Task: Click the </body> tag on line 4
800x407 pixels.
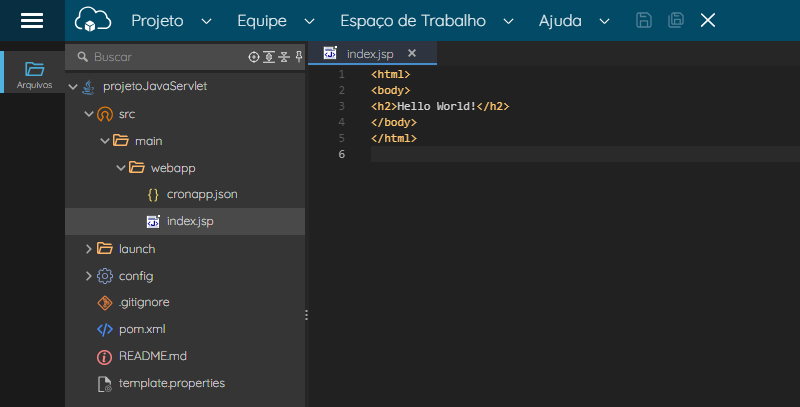Action: point(394,122)
